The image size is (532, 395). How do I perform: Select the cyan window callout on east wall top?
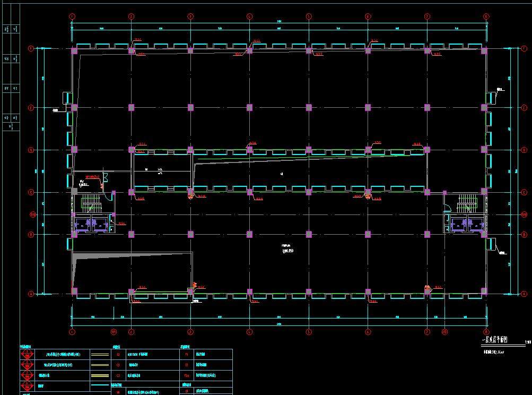491,97
